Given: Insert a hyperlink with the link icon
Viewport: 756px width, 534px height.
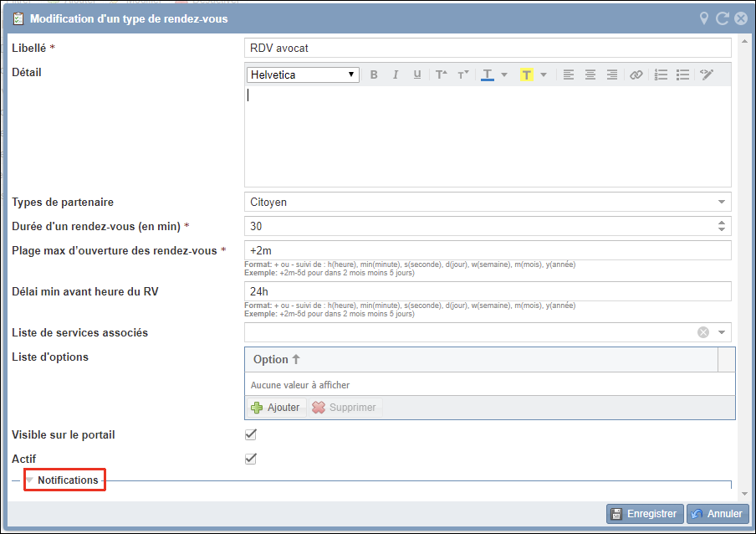Looking at the screenshot, I should (636, 74).
